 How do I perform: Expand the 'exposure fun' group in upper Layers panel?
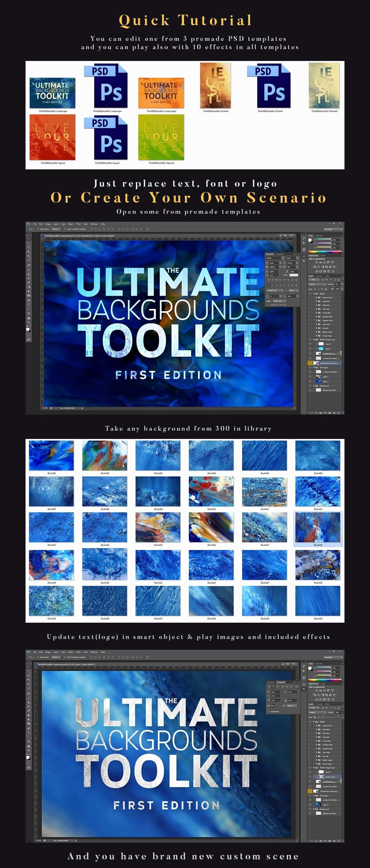[x=316, y=298]
